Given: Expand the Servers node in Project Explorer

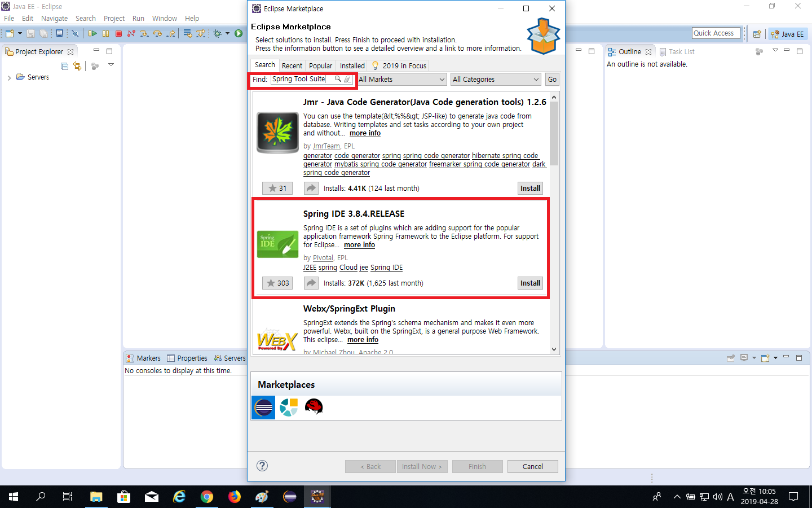Looking at the screenshot, I should tap(9, 78).
